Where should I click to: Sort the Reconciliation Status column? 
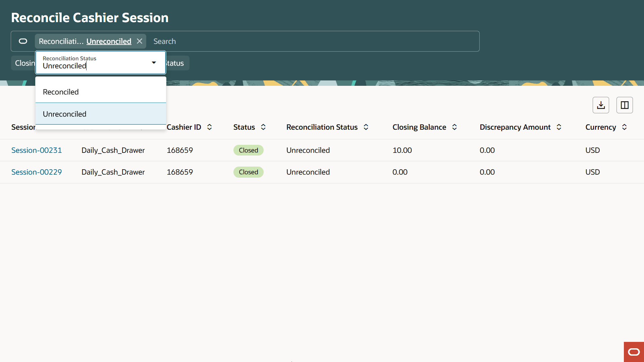point(366,127)
